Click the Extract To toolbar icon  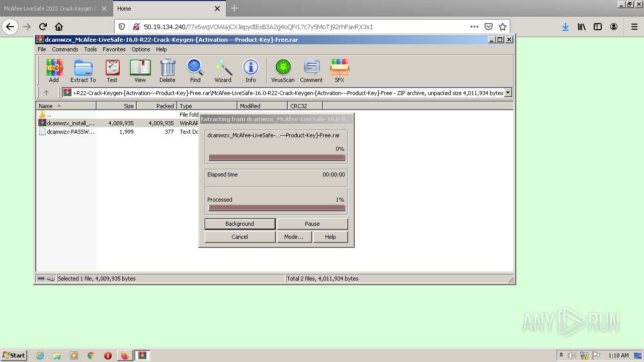click(x=83, y=70)
